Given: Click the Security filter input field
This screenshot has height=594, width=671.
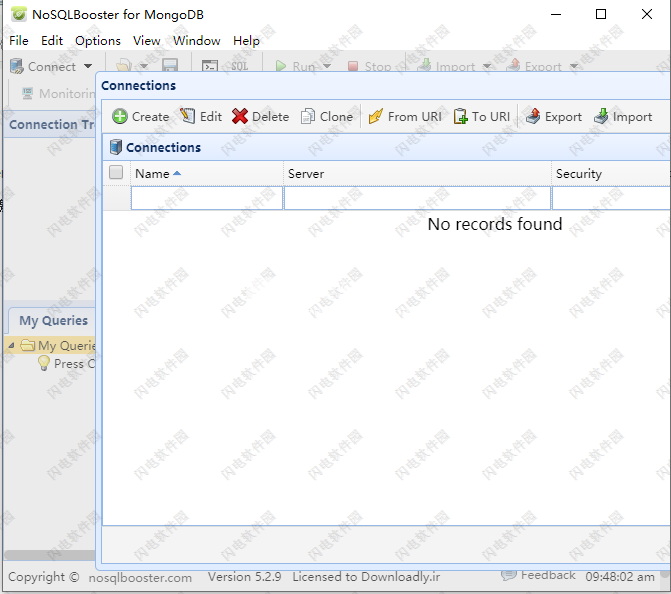Looking at the screenshot, I should [x=611, y=198].
